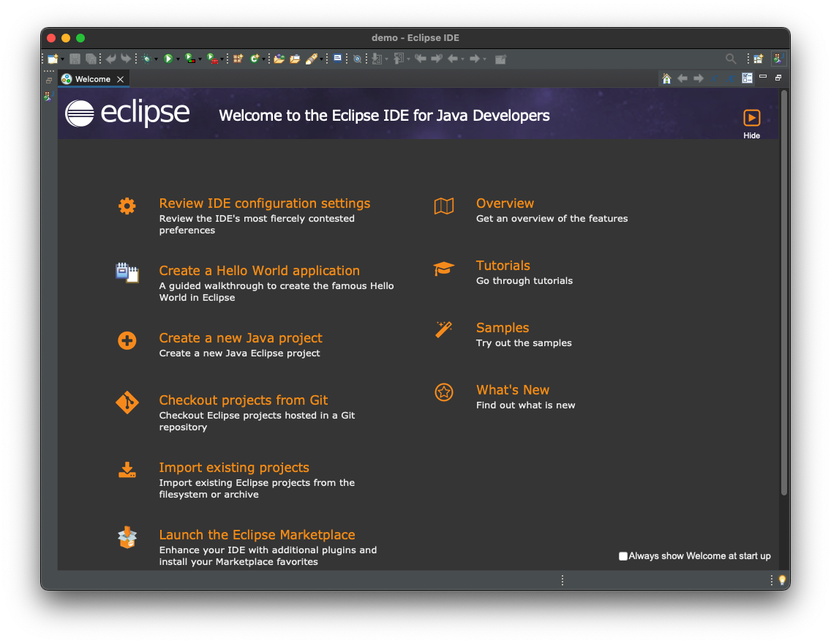Open the Back history dropdown arrow

pyautogui.click(x=462, y=59)
